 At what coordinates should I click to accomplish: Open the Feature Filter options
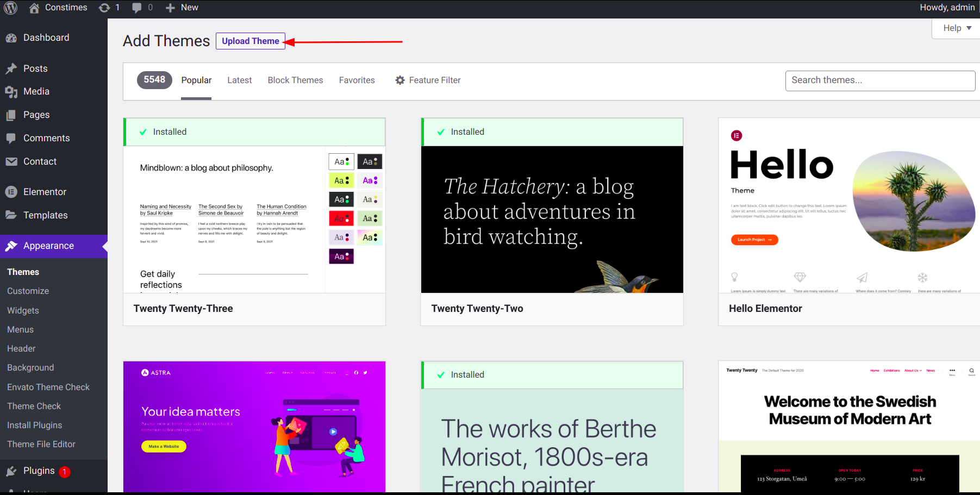(428, 80)
